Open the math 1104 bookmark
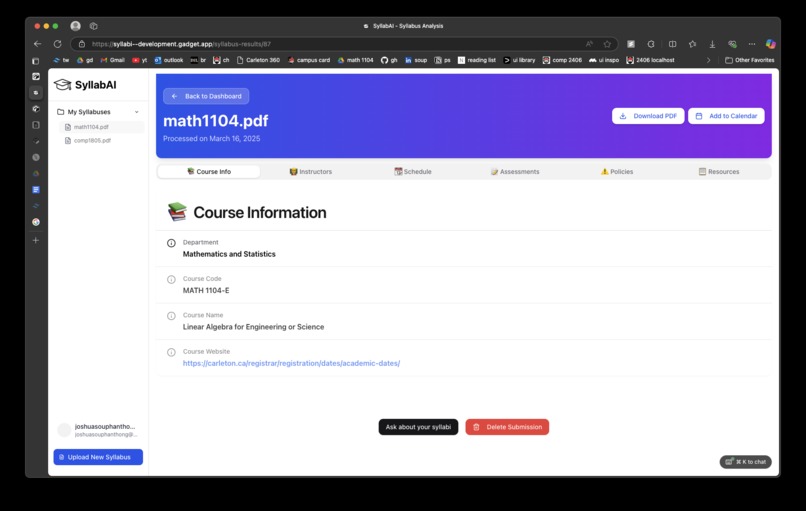The width and height of the screenshot is (806, 511). (x=355, y=60)
